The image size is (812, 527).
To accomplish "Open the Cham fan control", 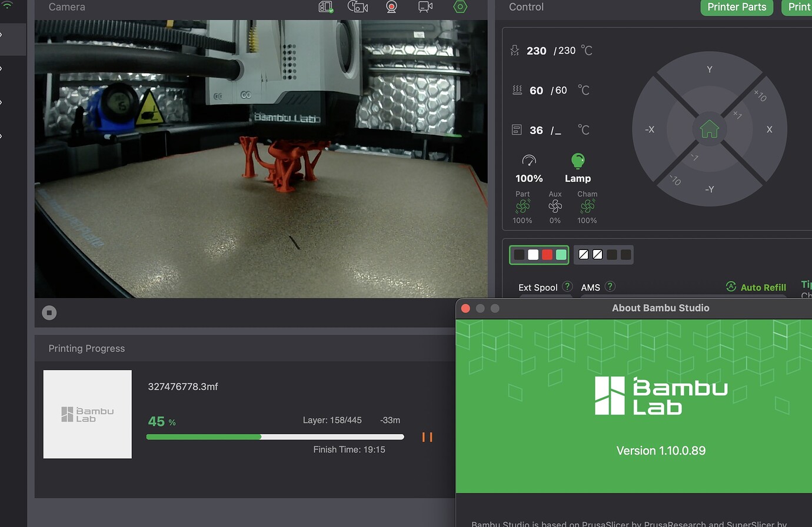I will tap(587, 206).
